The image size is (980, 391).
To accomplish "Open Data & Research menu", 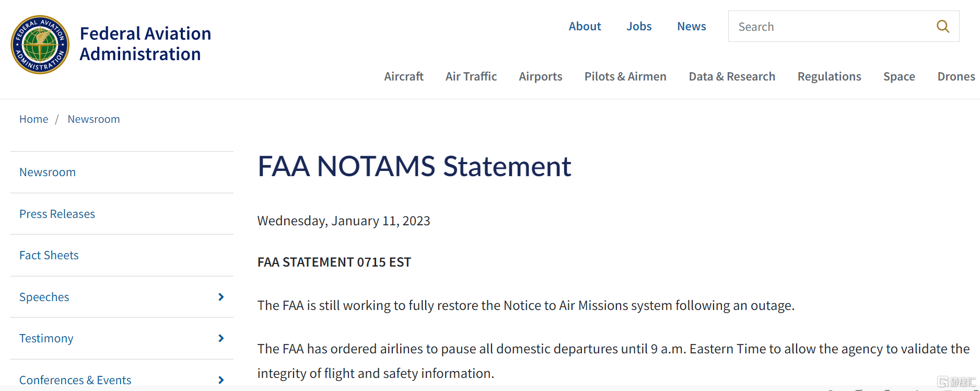I will click(732, 76).
